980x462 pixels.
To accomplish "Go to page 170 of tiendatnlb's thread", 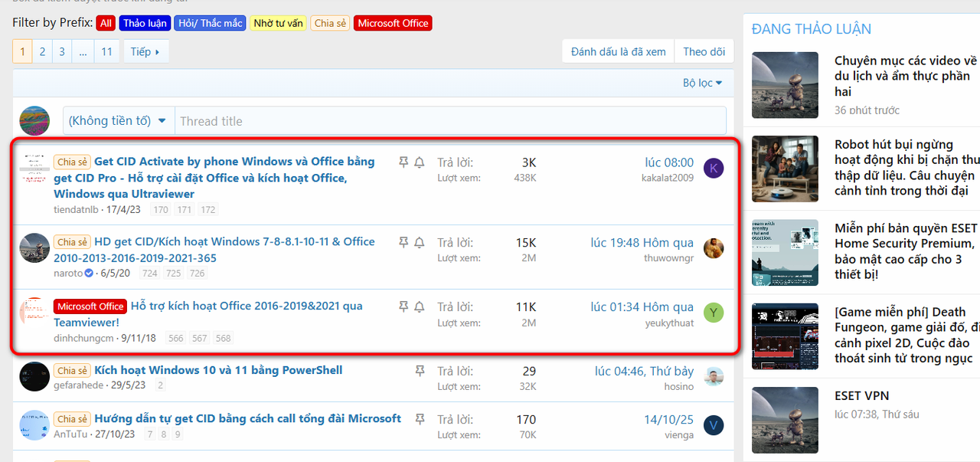I will pos(161,209).
